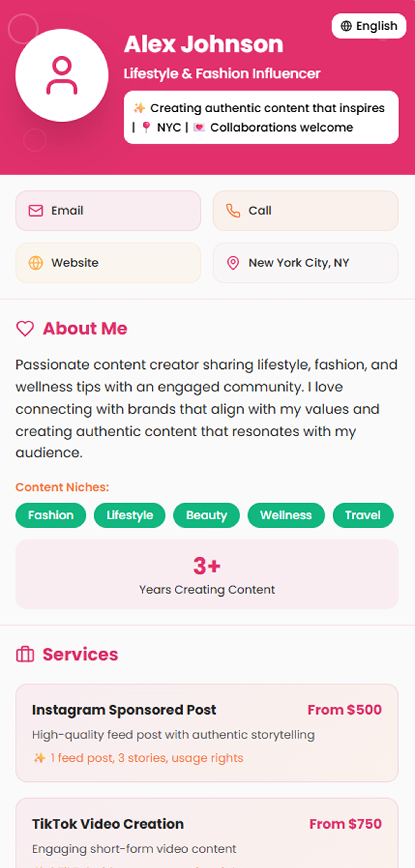Viewport: 415px width, 868px height.
Task: Click the Call contact button
Action: click(x=305, y=210)
